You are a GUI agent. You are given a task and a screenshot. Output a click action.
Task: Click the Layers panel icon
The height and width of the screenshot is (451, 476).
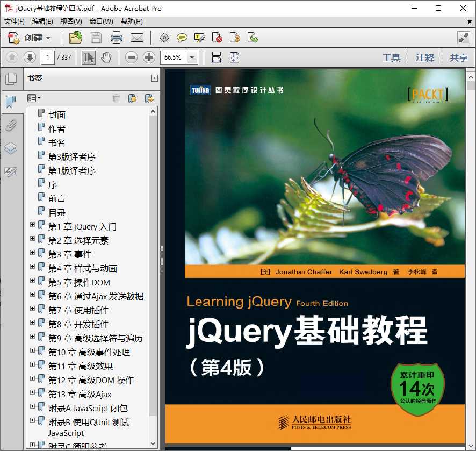pyautogui.click(x=12, y=148)
